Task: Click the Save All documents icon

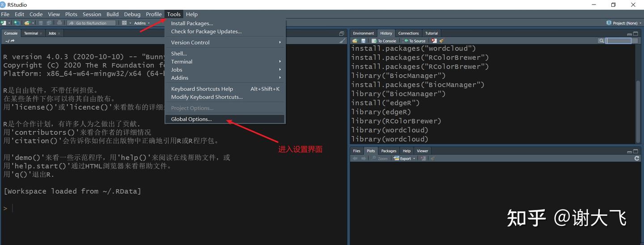Action: point(49,23)
